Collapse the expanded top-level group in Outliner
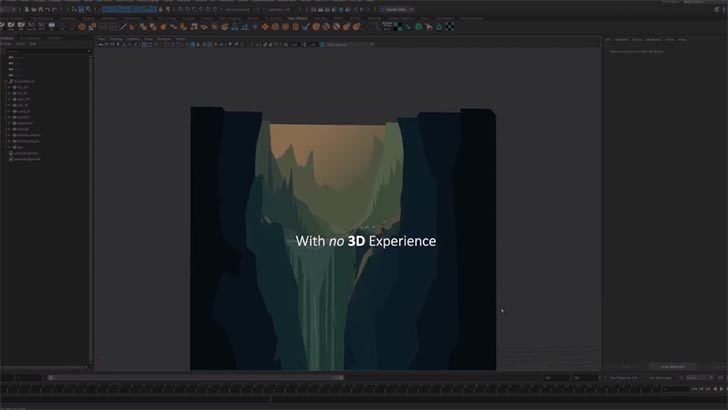The width and height of the screenshot is (728, 410). coord(6,81)
